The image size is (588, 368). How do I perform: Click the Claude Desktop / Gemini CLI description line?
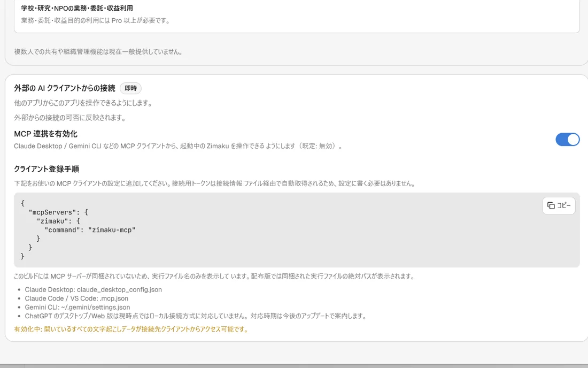[x=179, y=146]
